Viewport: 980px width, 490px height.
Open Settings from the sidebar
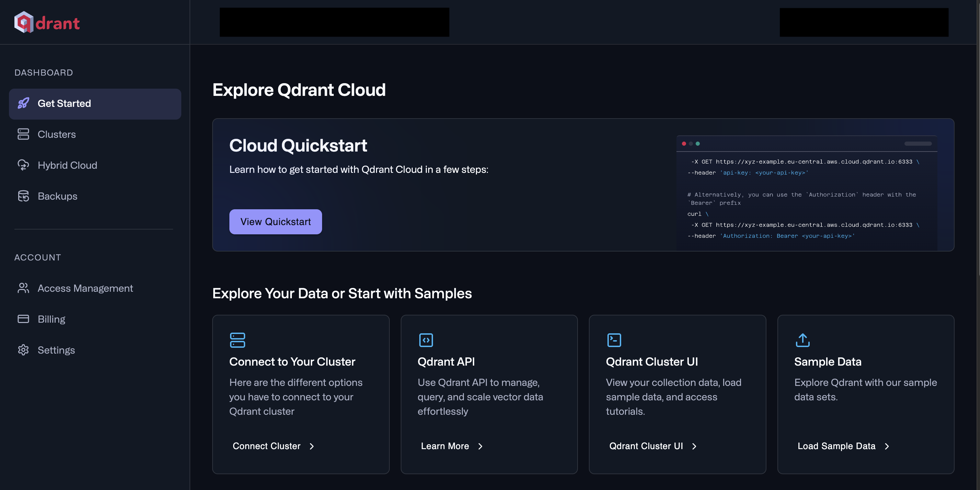(95, 350)
